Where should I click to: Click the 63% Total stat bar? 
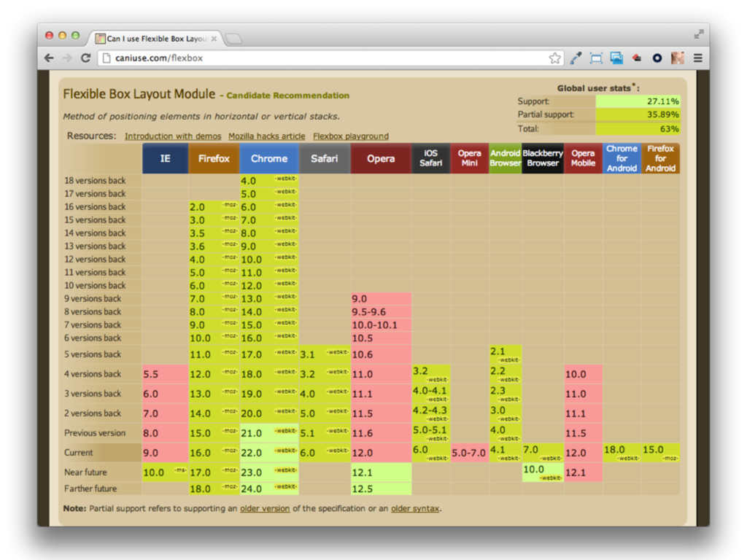(x=638, y=128)
